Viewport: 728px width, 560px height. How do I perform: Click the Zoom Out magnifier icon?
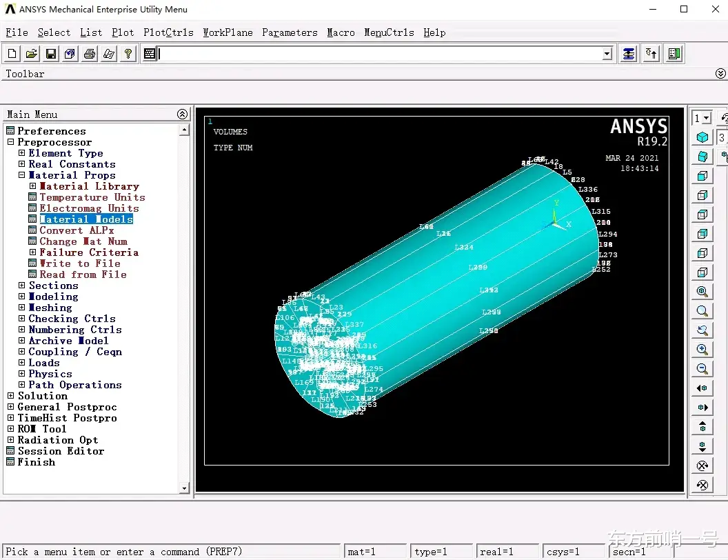point(702,369)
